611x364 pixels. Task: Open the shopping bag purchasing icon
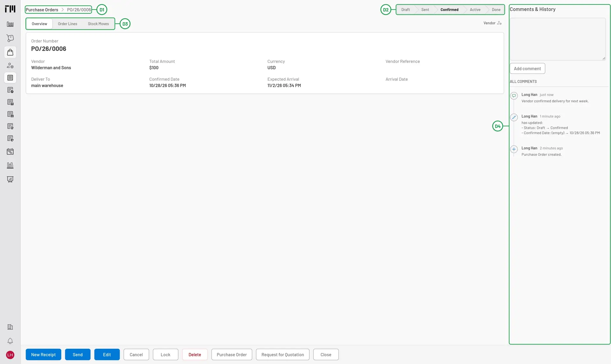tap(10, 52)
